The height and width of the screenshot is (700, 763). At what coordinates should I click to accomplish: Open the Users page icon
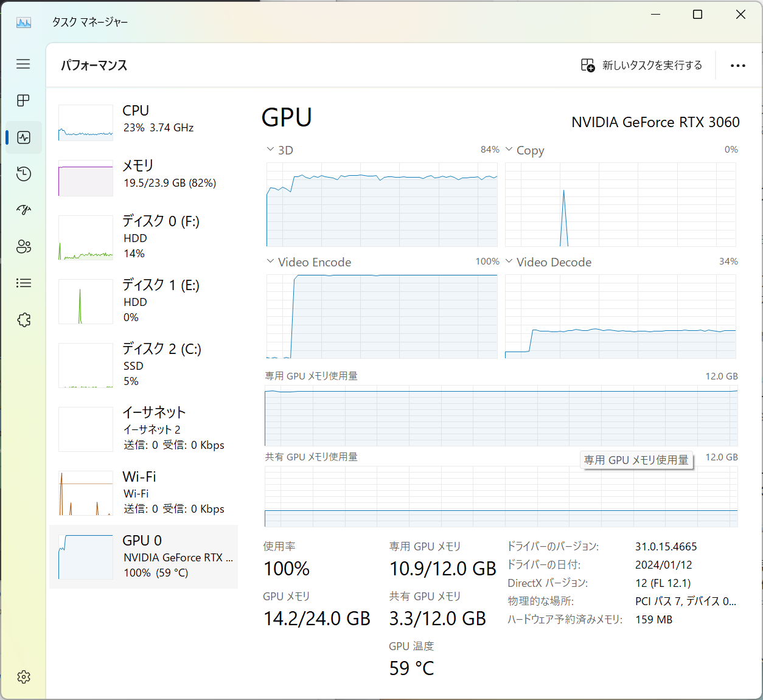[24, 246]
